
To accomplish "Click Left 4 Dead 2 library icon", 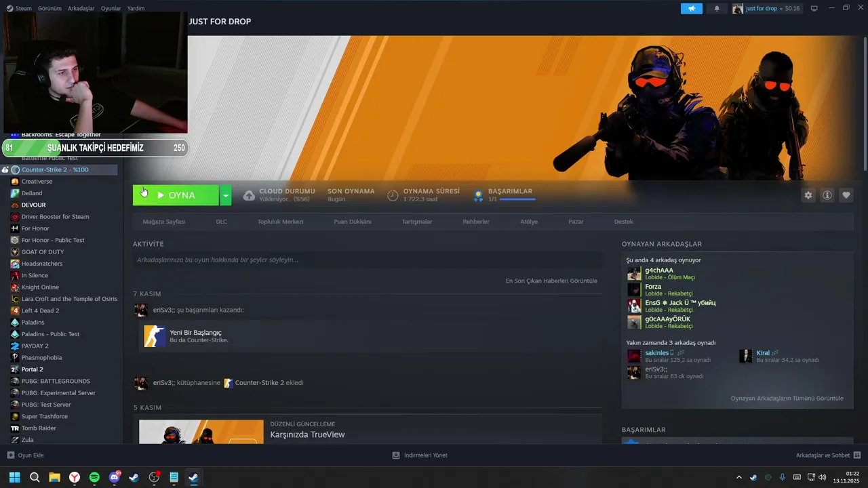I will pyautogui.click(x=15, y=310).
